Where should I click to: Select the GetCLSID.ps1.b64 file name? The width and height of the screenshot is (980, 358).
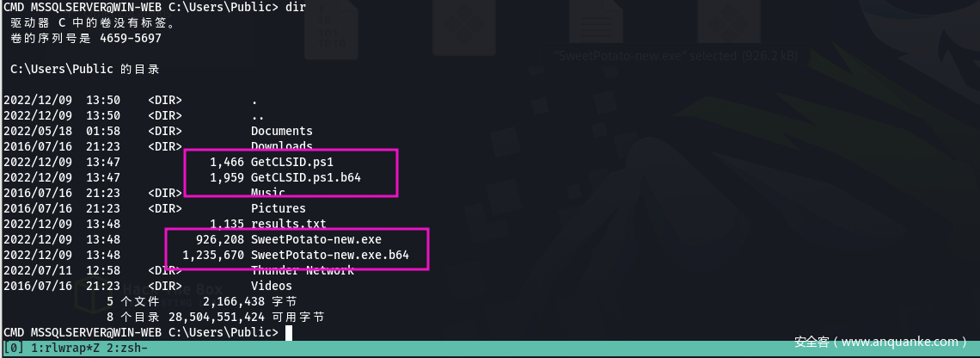point(306,178)
